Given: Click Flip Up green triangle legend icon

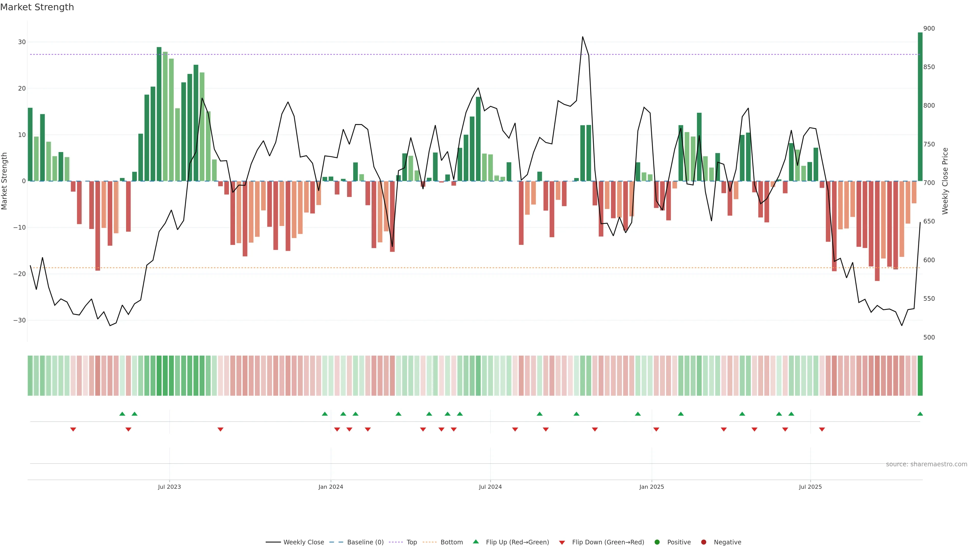Looking at the screenshot, I should (475, 542).
